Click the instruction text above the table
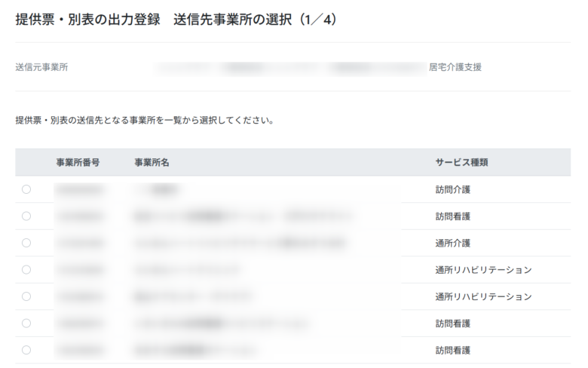This screenshot has height=368, width=588. click(144, 120)
